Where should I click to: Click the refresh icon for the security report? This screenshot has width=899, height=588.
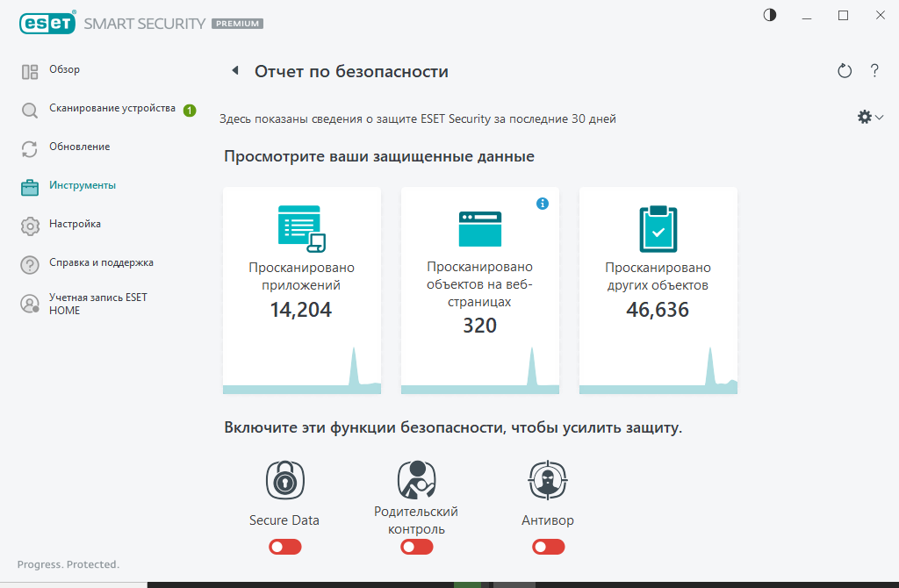click(x=845, y=71)
